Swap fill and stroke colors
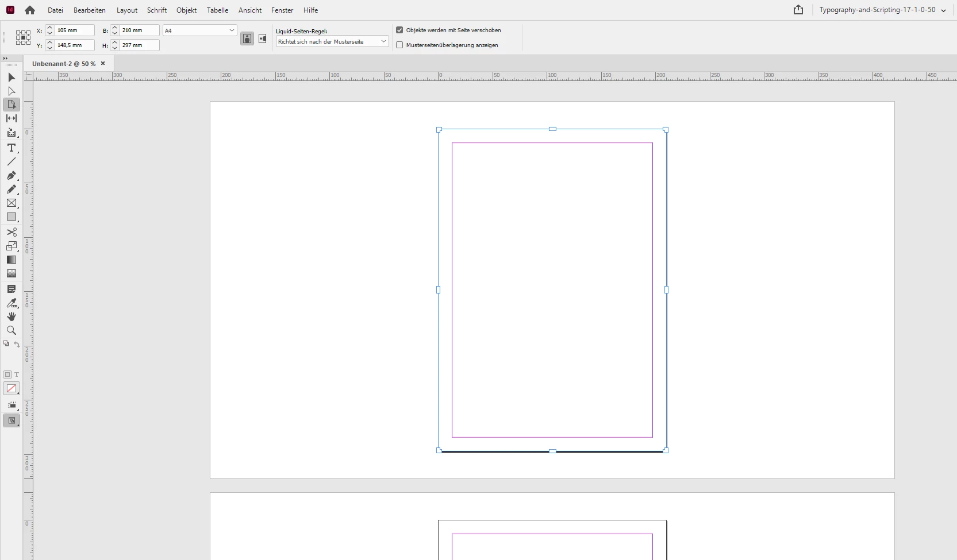The image size is (957, 560). click(17, 344)
